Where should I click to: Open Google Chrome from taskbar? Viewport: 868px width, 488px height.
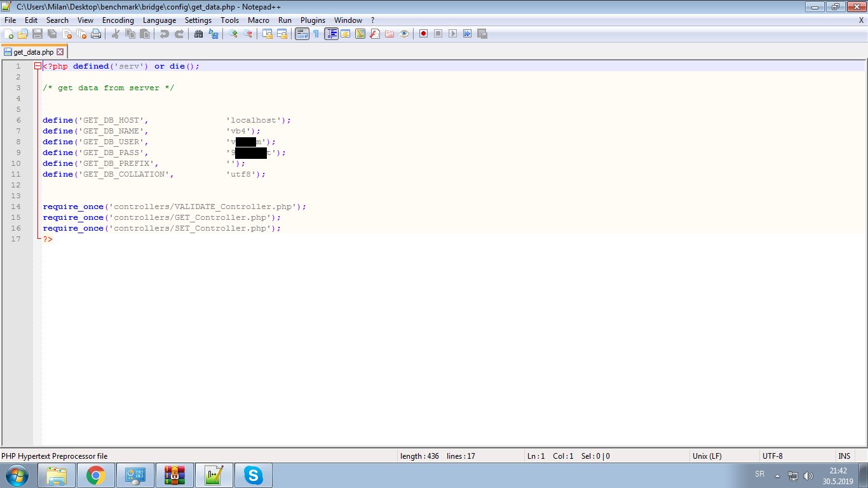click(96, 475)
